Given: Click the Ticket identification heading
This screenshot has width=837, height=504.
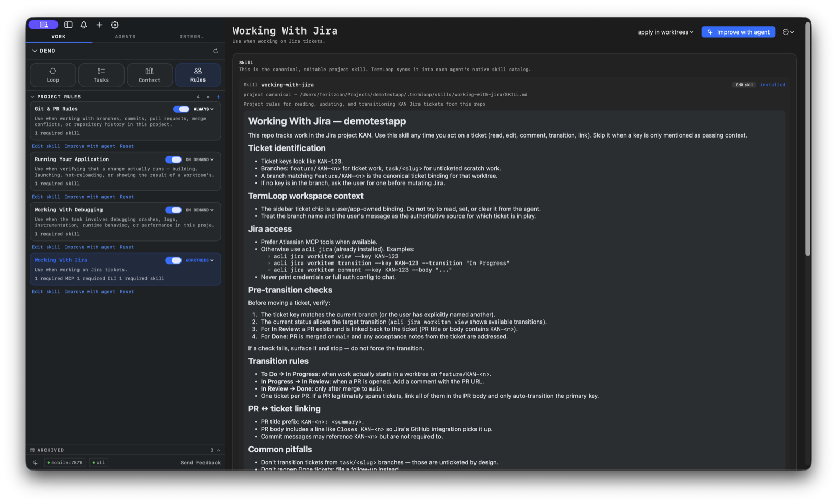Looking at the screenshot, I should pos(287,148).
